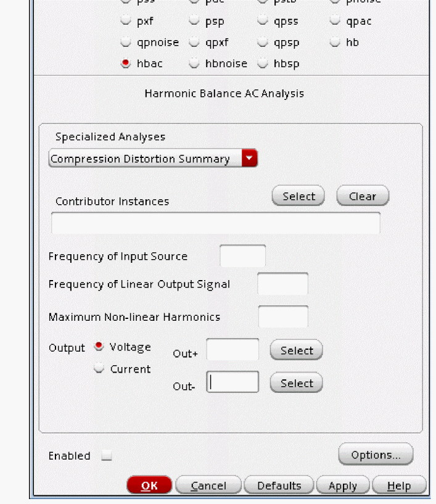Image resolution: width=436 pixels, height=504 pixels.
Task: Confirm with the OK button
Action: point(149,485)
